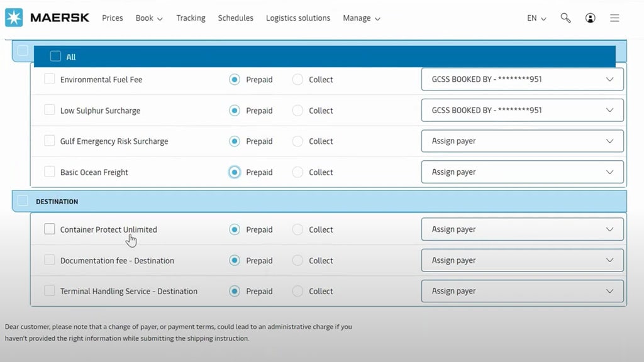
Task: Click the Maersk star logo
Action: 14,18
